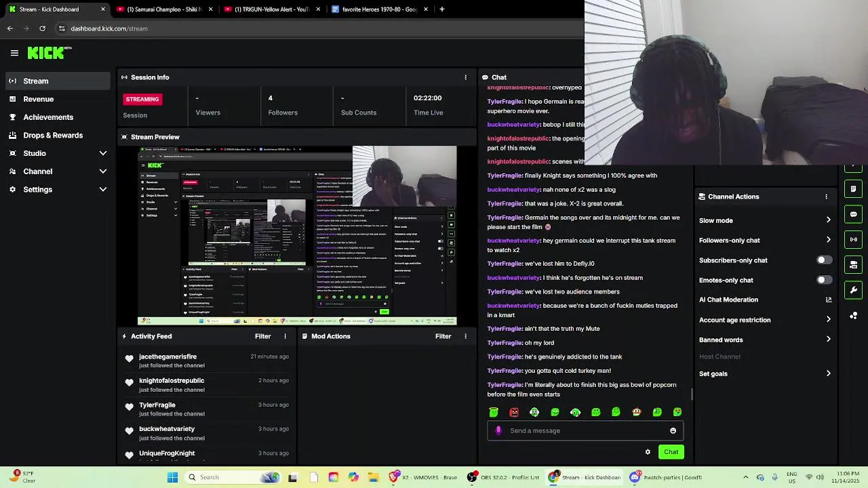Click the taskbar Search box
This screenshot has height=488, width=868.
pyautogui.click(x=232, y=477)
